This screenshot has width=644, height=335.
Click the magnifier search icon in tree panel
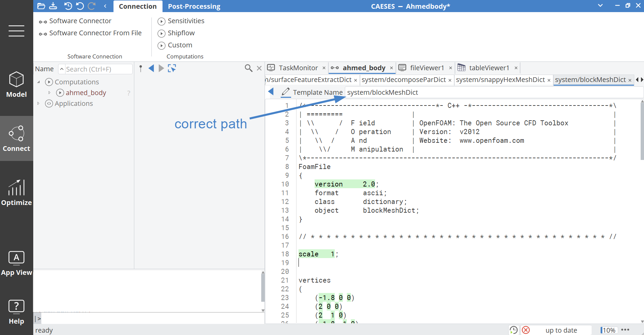click(x=248, y=68)
